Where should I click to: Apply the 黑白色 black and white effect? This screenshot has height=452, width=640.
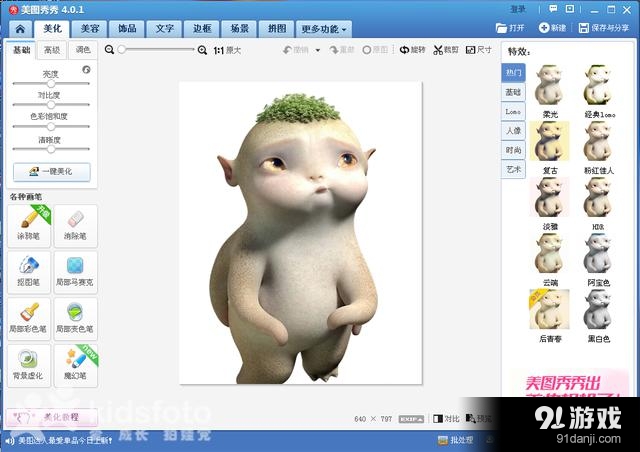(598, 309)
